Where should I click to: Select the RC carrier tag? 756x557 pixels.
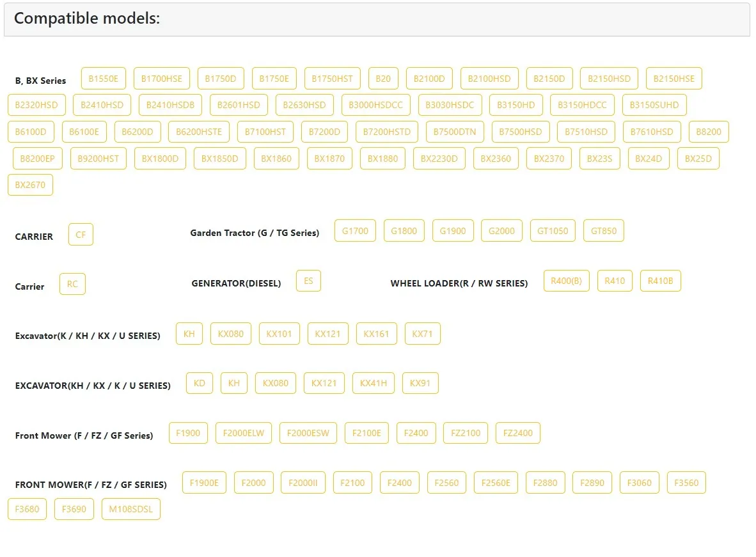click(x=72, y=284)
